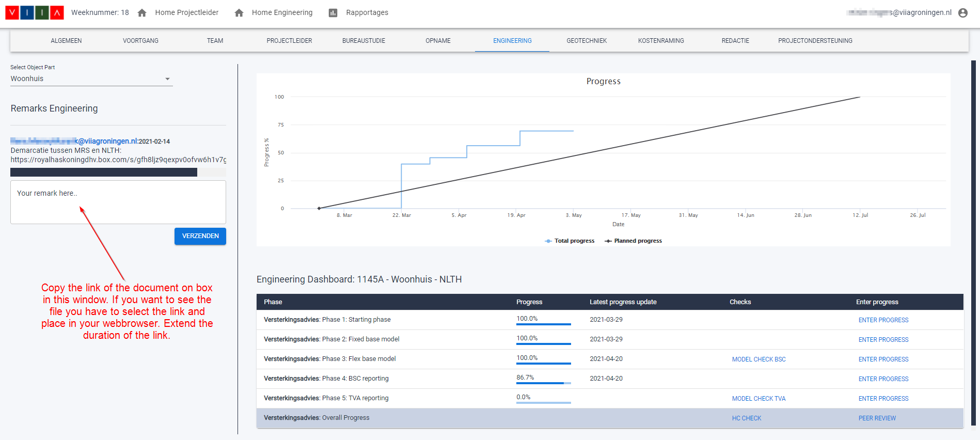Select the ENGINEERING tab

tap(512, 41)
